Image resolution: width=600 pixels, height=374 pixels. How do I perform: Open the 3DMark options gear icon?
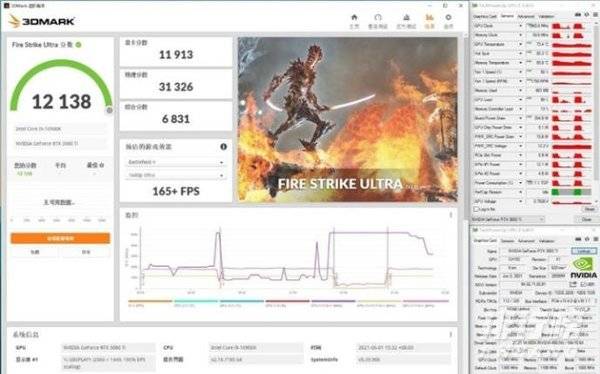coord(448,18)
